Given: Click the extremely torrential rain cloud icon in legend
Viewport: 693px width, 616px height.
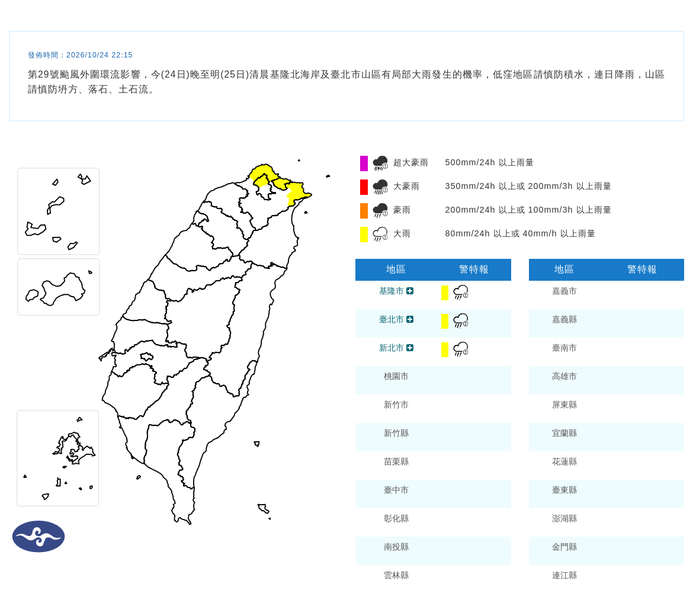Looking at the screenshot, I should pos(380,163).
